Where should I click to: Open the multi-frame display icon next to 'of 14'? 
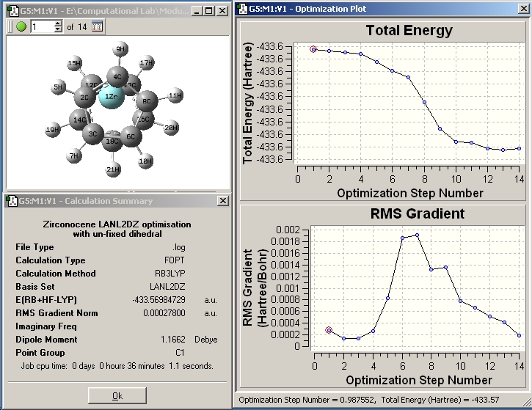tap(97, 26)
